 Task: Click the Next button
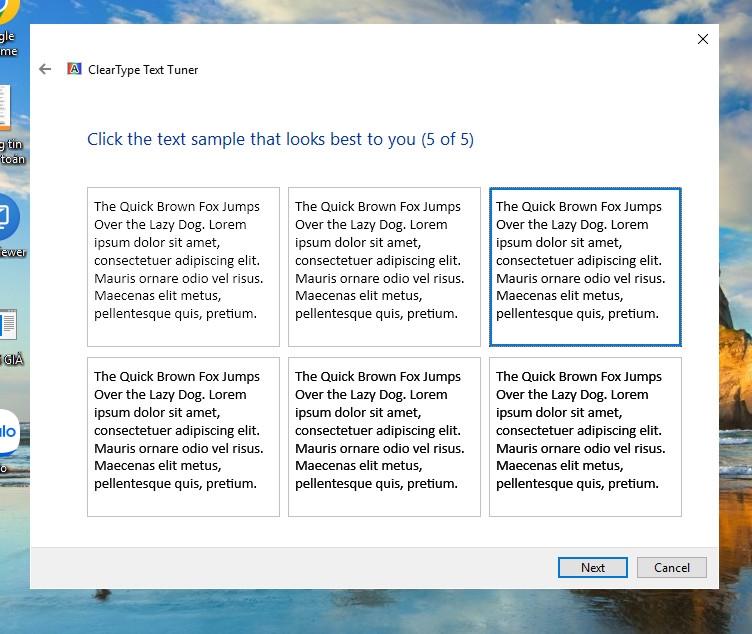coord(593,567)
